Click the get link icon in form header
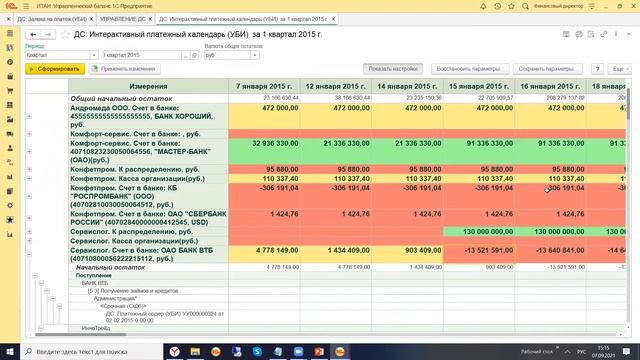The height and width of the screenshot is (360, 640). point(604,34)
